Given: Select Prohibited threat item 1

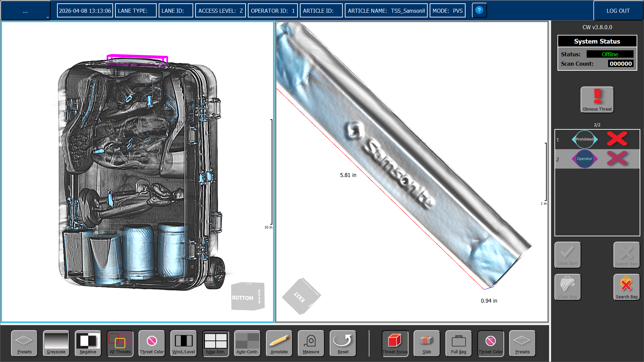Looking at the screenshot, I should tap(584, 139).
